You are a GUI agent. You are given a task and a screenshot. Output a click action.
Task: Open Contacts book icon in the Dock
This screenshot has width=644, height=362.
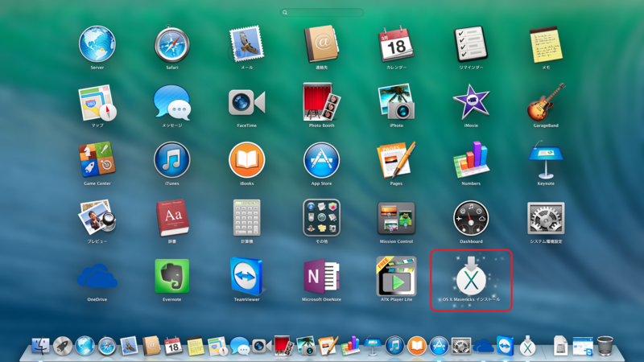point(151,346)
